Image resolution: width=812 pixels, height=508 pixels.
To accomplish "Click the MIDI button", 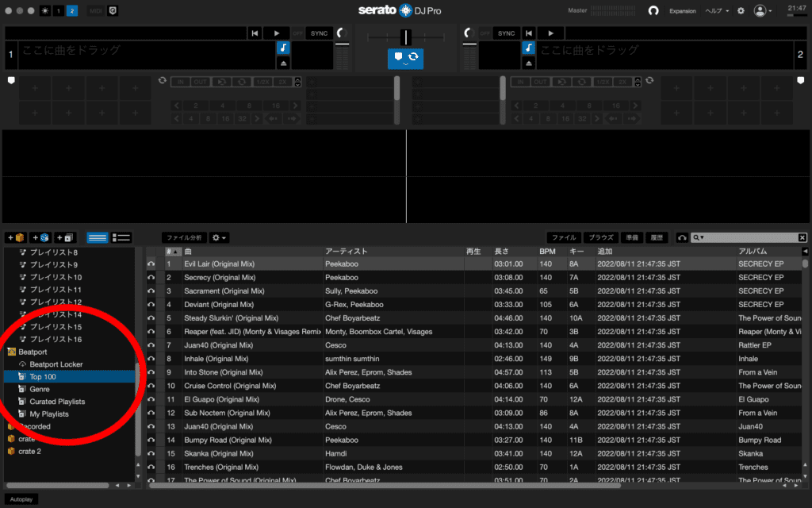I will click(x=96, y=11).
